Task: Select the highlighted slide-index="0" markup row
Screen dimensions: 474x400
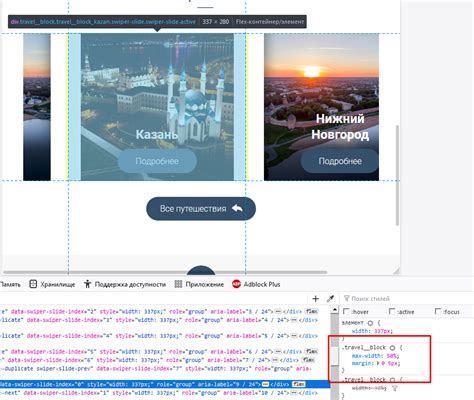Action: click(165, 384)
